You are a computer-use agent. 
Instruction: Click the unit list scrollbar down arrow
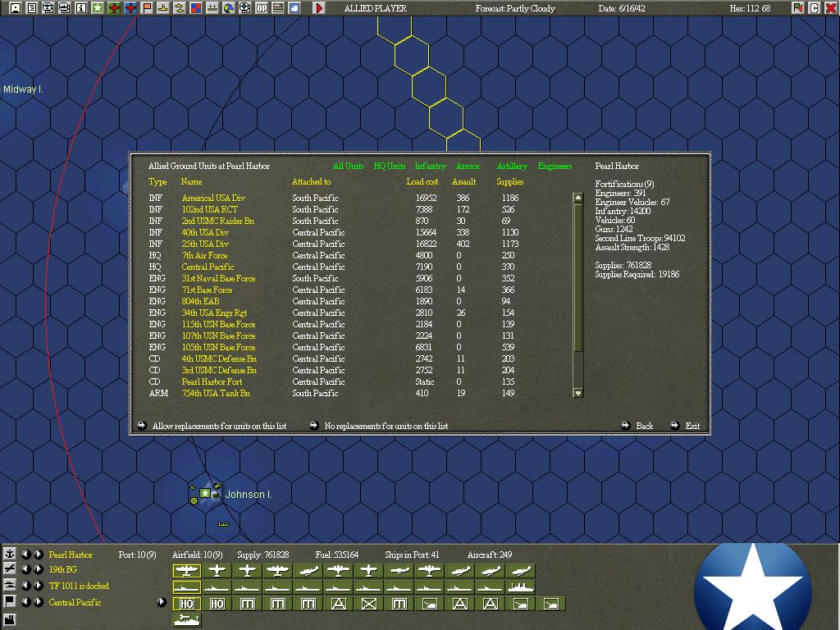click(578, 393)
